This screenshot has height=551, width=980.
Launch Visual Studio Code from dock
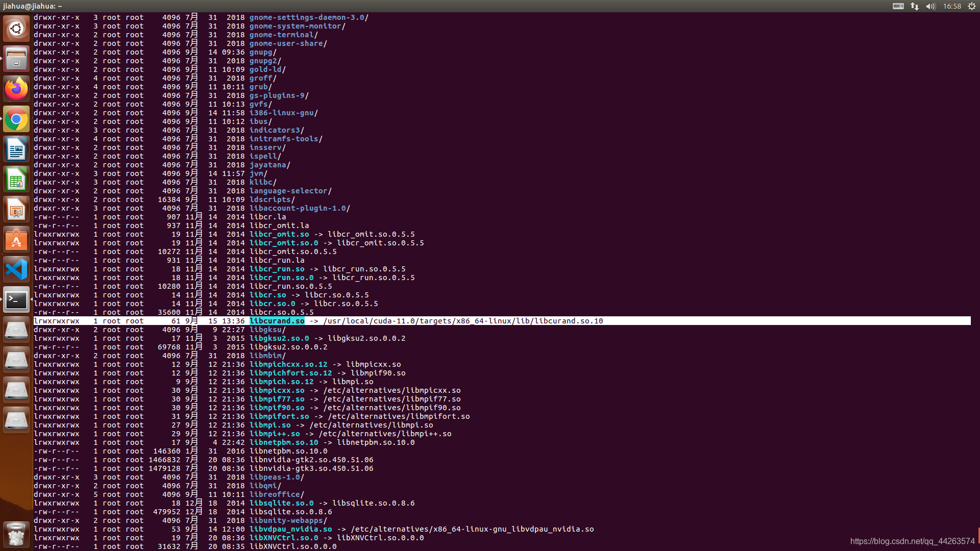coord(16,270)
